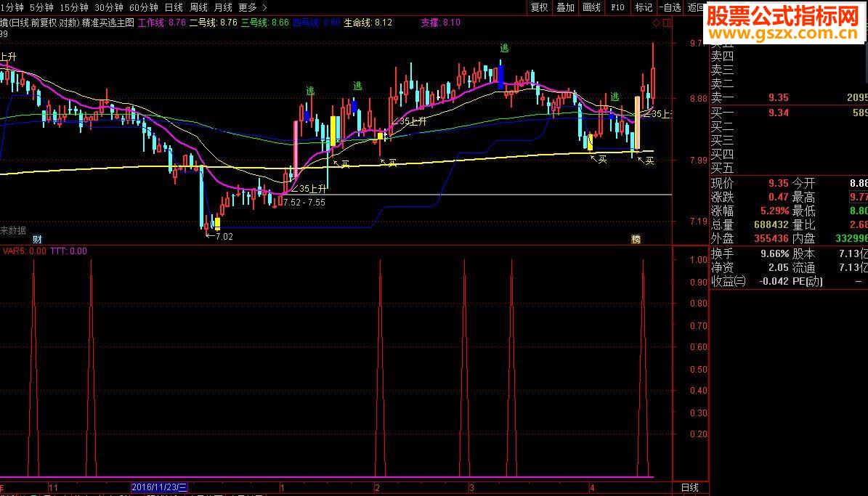The width and height of the screenshot is (868, 496).
Task: Click the 2016/11/23/三 date marker
Action: tap(159, 488)
